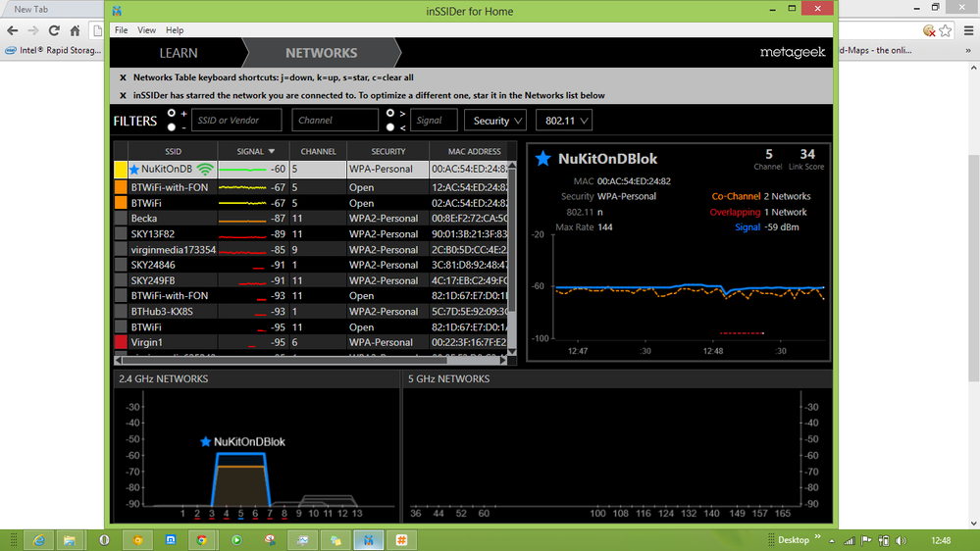Image resolution: width=980 pixels, height=551 pixels.
Task: Click the blocked-content icon in Chrome address bar
Action: tap(929, 30)
